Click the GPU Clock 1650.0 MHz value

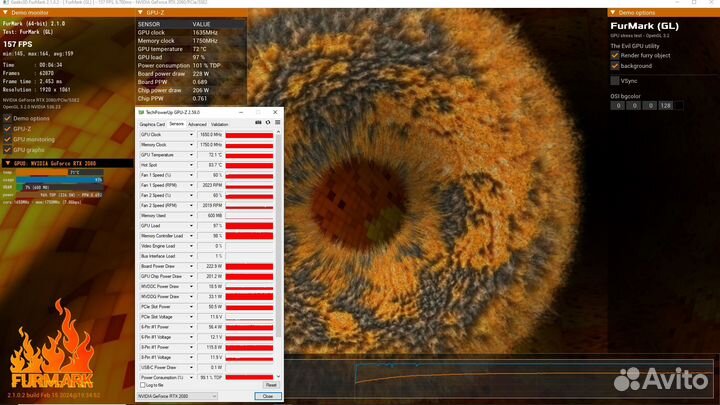pos(210,135)
